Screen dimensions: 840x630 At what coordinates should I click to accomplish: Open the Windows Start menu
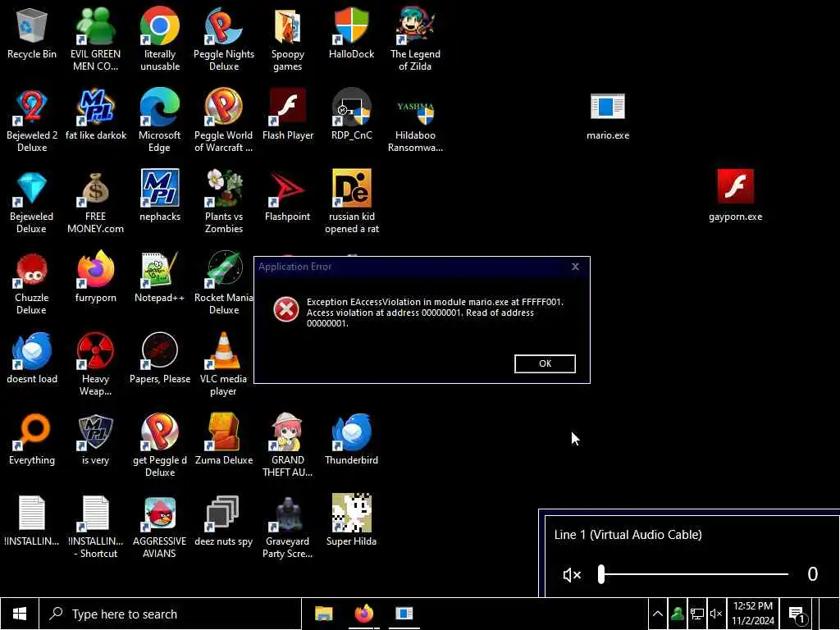20,614
